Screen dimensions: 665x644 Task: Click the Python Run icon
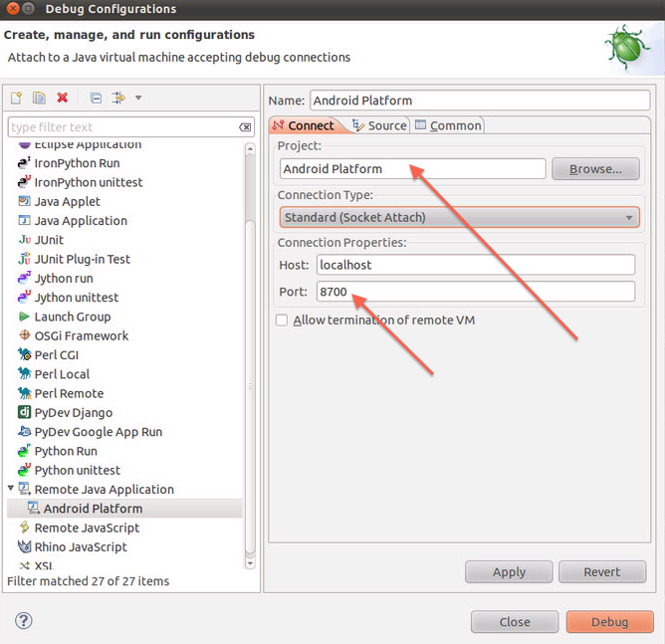pos(24,451)
